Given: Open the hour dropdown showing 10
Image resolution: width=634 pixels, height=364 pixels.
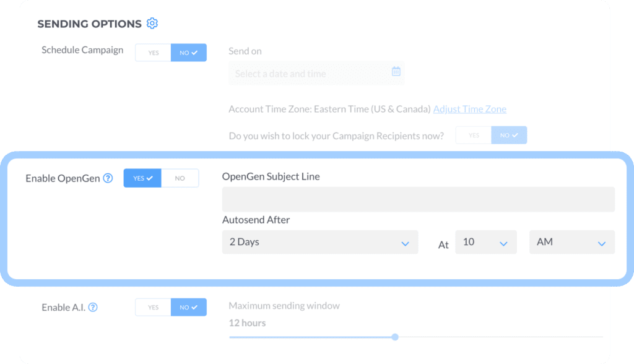Looking at the screenshot, I should 486,242.
